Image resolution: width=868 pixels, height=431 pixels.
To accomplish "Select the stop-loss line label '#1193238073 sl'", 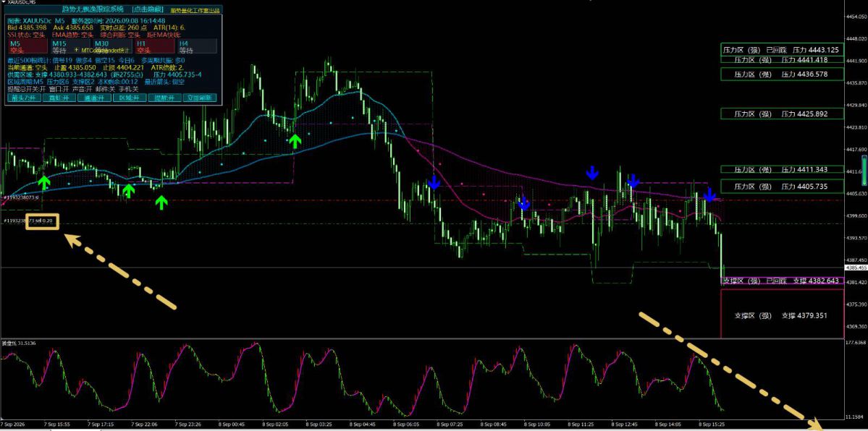I will 21,197.
